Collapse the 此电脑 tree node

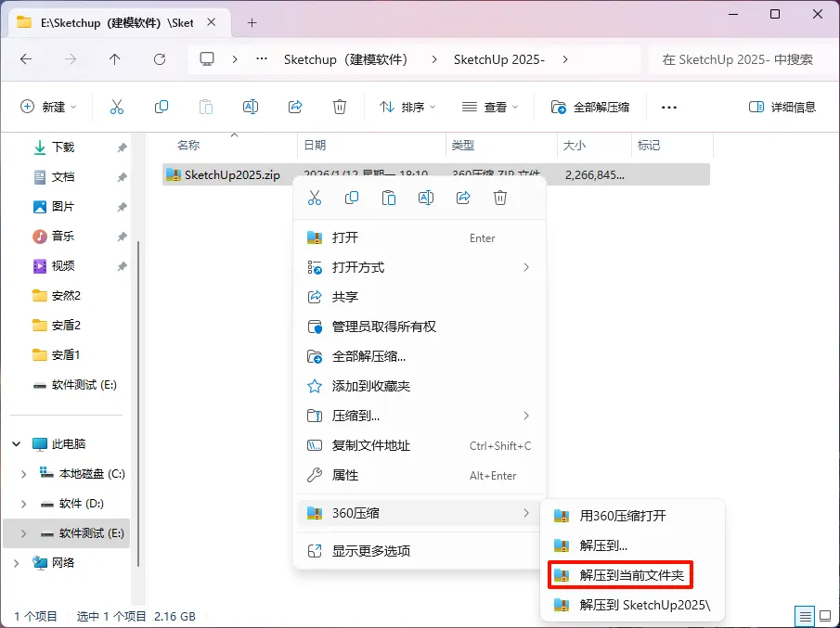tap(17, 443)
